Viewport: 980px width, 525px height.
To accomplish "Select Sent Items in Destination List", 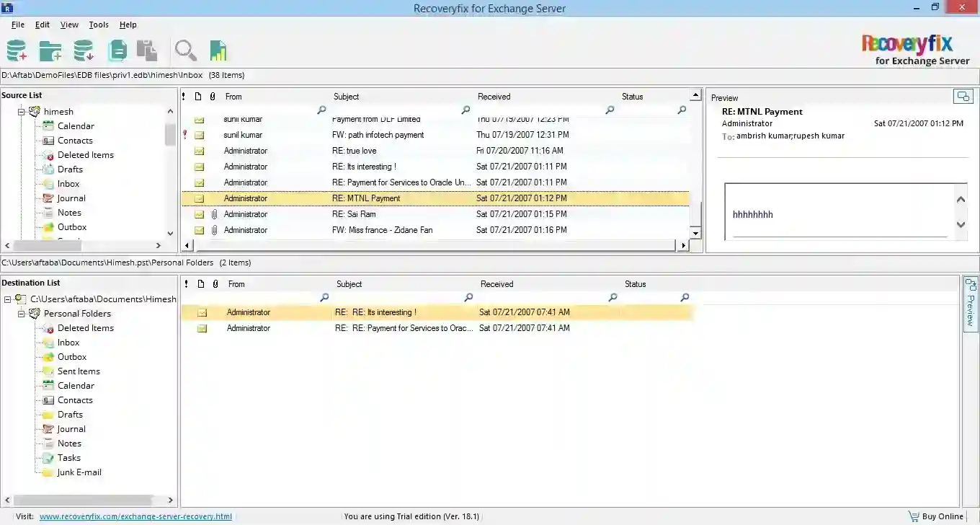I will (79, 371).
